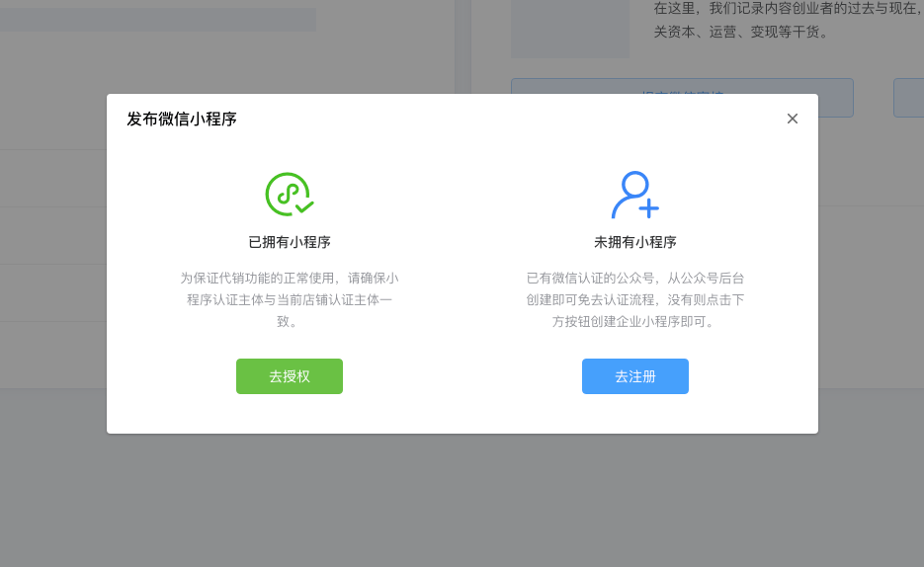
Task: Select the 未拥有小程序 heading
Action: 634,242
